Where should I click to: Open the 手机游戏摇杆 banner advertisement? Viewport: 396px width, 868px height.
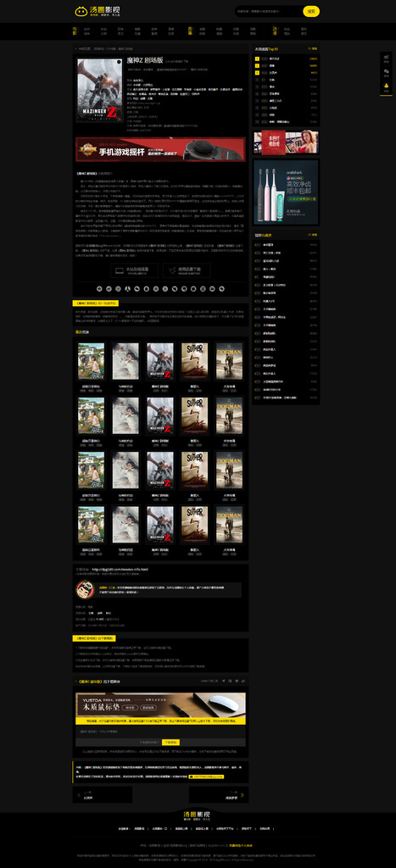pyautogui.click(x=160, y=149)
